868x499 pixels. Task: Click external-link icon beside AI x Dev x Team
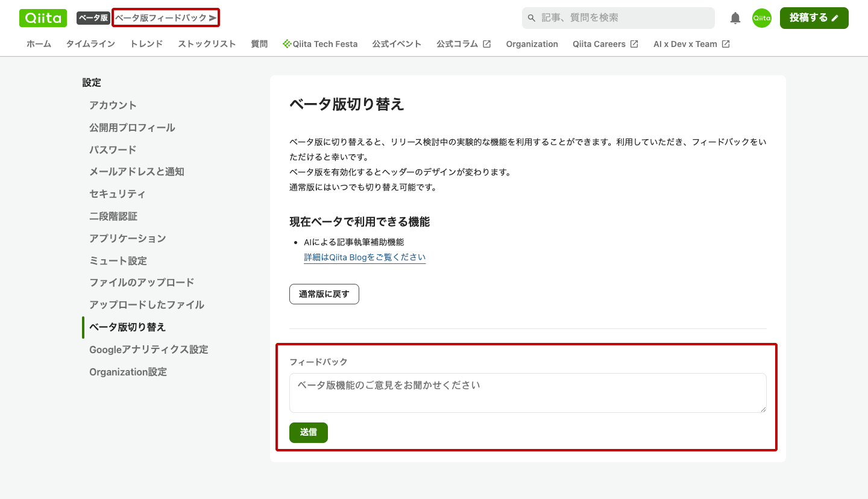[x=726, y=44]
